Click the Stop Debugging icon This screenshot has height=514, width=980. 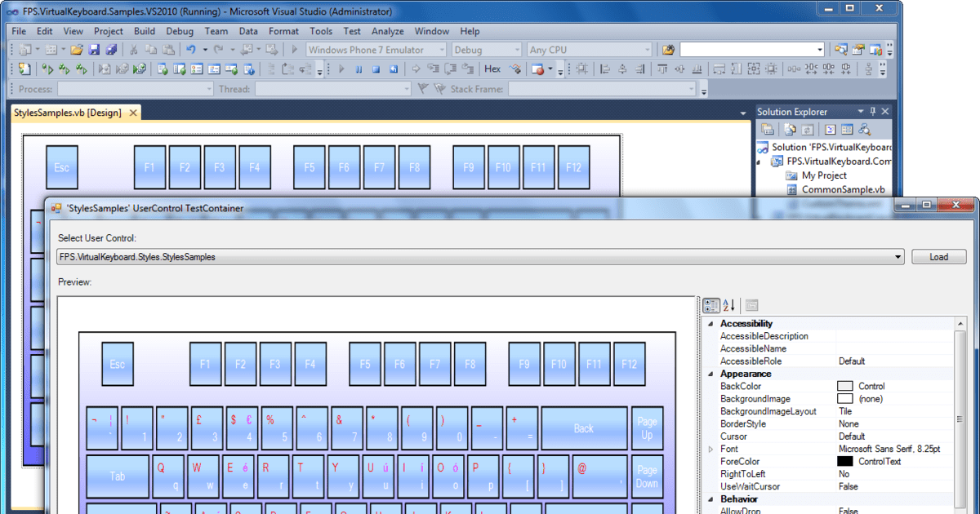click(376, 69)
